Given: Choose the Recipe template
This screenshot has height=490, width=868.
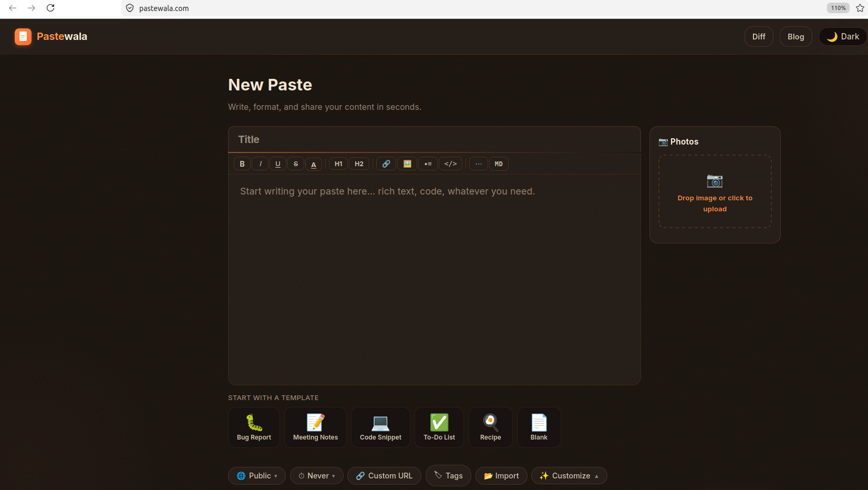Looking at the screenshot, I should point(491,427).
